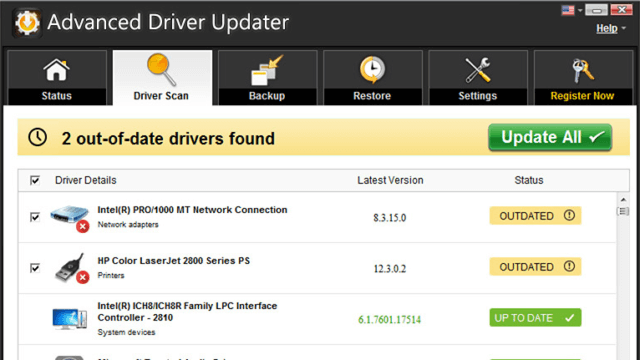Viewport: 640px width, 360px height.
Task: Open the Status home icon
Action: [x=56, y=70]
